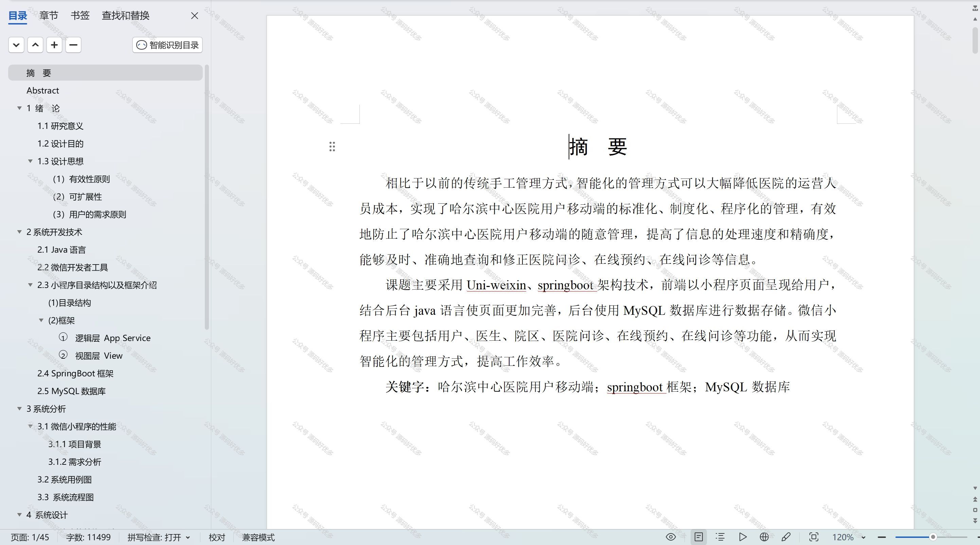Go to (1)目录结构 entry
The width and height of the screenshot is (980, 545).
point(69,303)
